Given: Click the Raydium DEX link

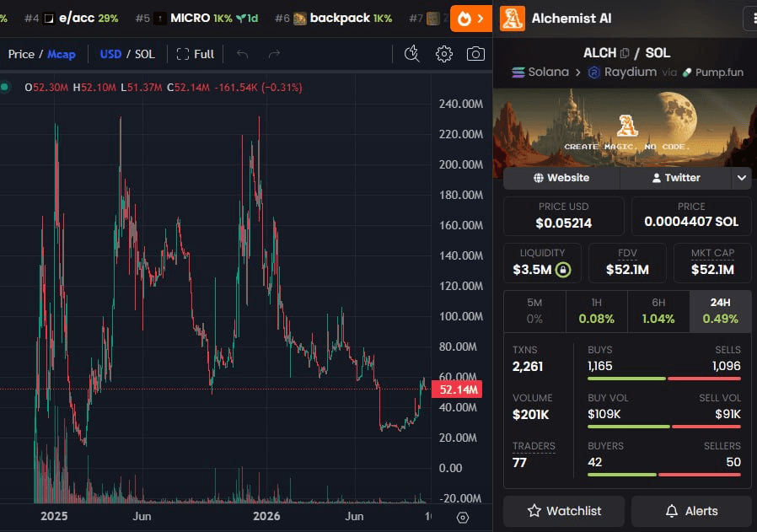Looking at the screenshot, I should pyautogui.click(x=622, y=73).
